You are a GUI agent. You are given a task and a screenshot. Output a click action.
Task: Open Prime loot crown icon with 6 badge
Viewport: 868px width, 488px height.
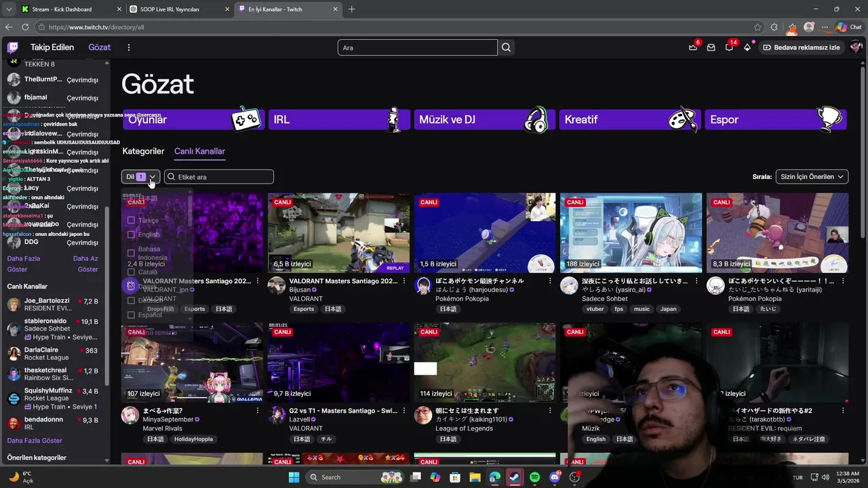693,47
